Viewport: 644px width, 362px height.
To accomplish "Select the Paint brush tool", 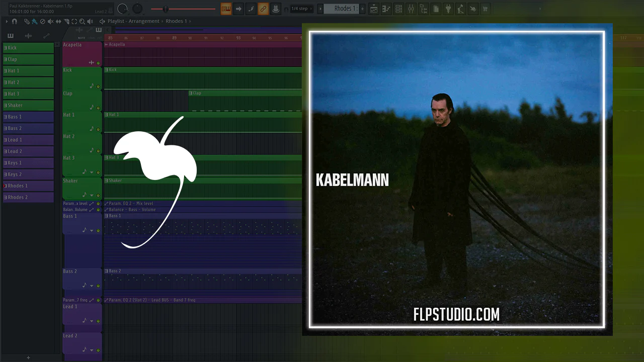I will [34, 22].
